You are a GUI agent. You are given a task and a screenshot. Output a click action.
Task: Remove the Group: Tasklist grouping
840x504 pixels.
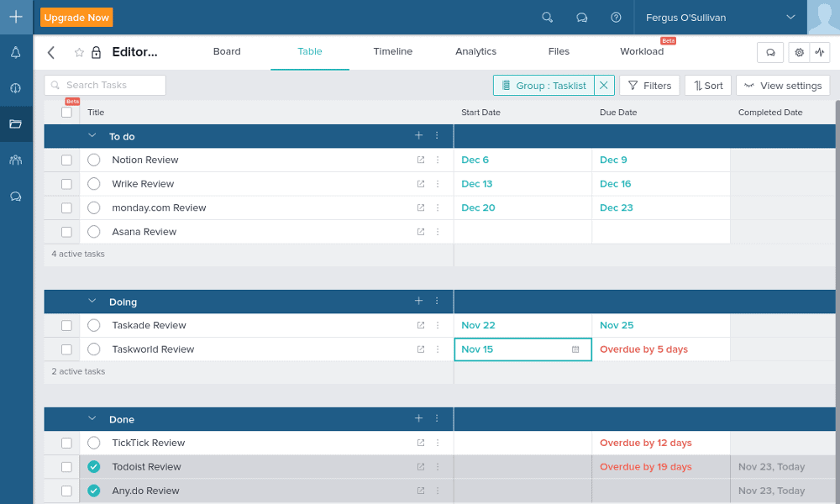(604, 86)
